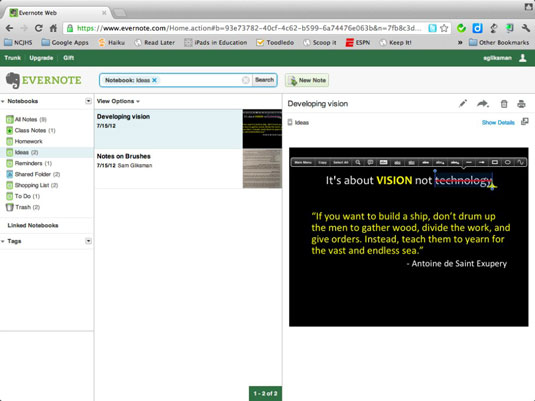
Task: Click the share arrow icon
Action: pos(482,103)
